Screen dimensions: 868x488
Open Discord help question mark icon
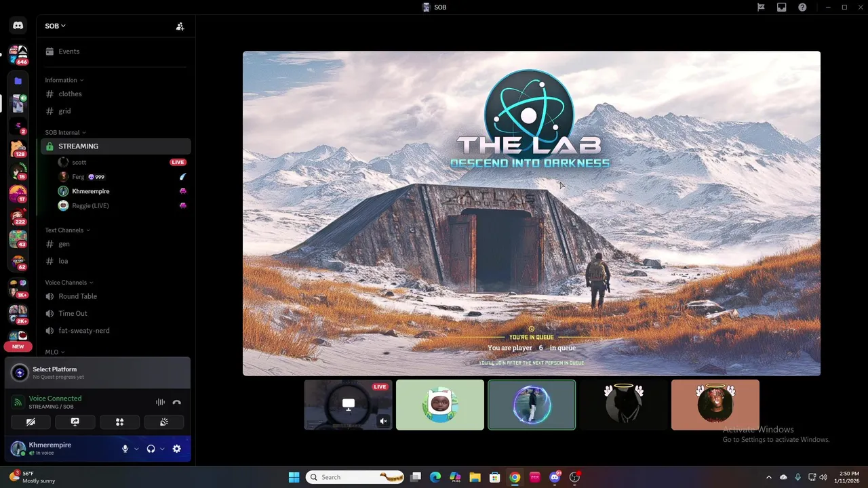[803, 7]
